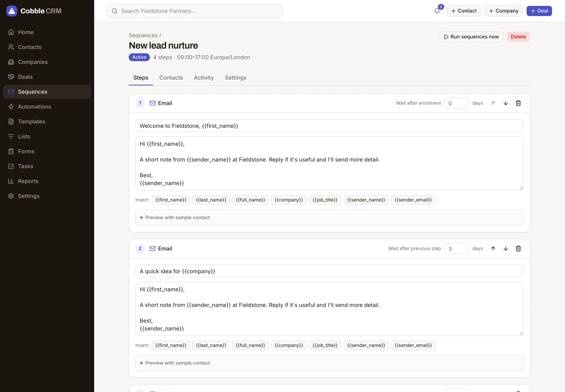Insert {{company}} into step 2
Screen dimensions: 565x392
click(x=289, y=345)
